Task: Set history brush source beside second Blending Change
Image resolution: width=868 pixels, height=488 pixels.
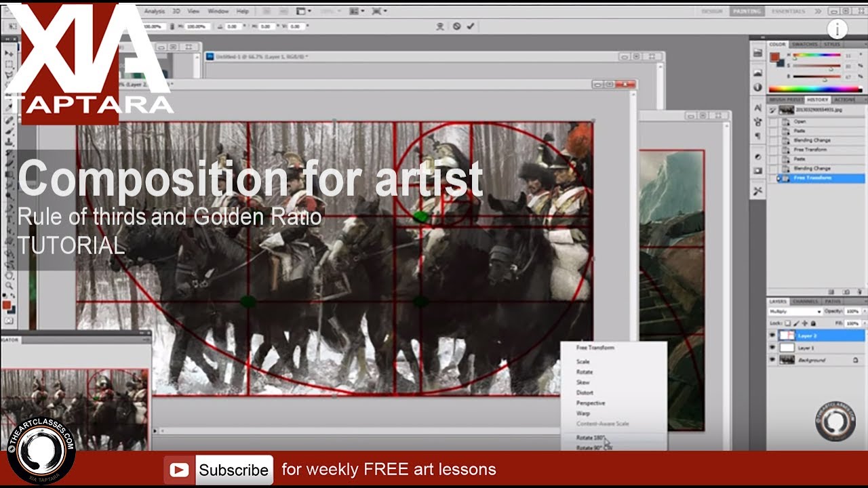Action: (x=772, y=168)
